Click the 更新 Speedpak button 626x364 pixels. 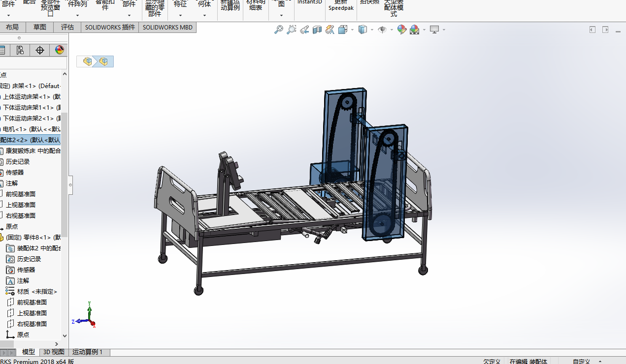[341, 5]
